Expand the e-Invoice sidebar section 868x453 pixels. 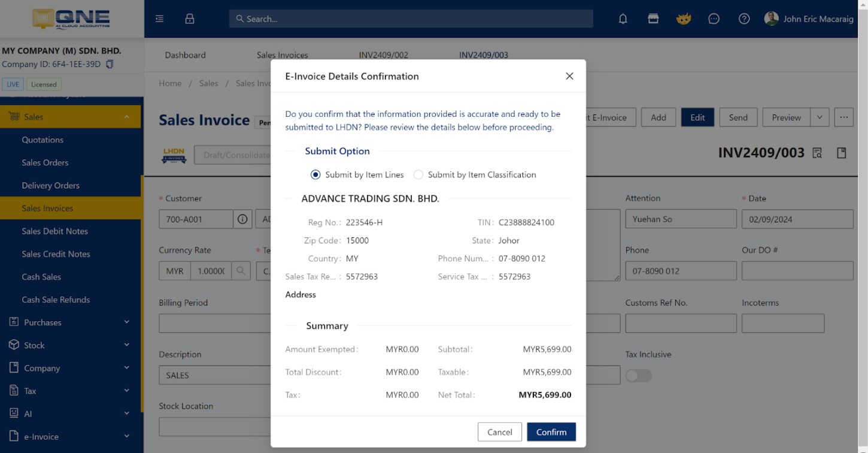[70, 436]
